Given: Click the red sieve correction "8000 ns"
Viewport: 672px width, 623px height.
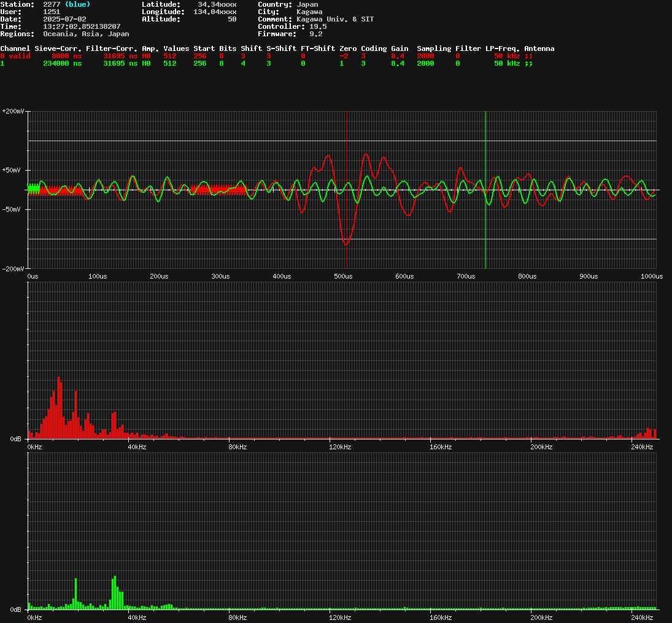Looking at the screenshot, I should (x=66, y=56).
